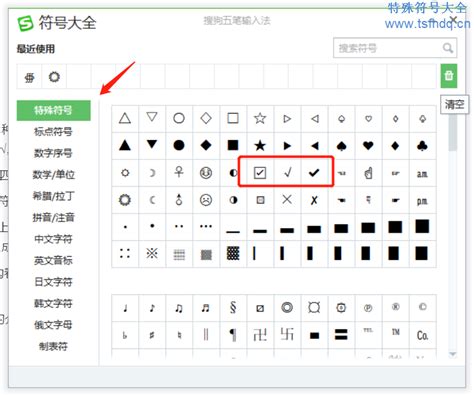Click the symbol list scrollbar thumb
The height and width of the screenshot is (396, 474).
pyautogui.click(x=452, y=133)
